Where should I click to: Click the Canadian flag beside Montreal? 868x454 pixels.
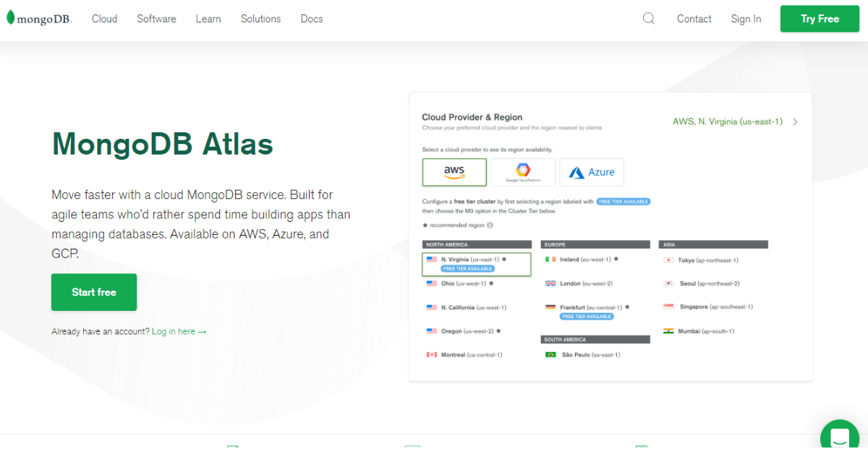click(432, 355)
